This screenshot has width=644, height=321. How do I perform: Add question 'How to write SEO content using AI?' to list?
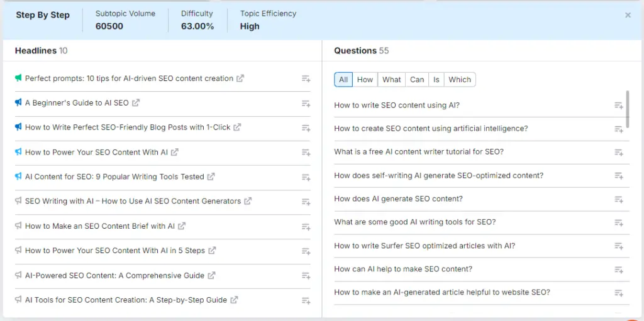618,106
